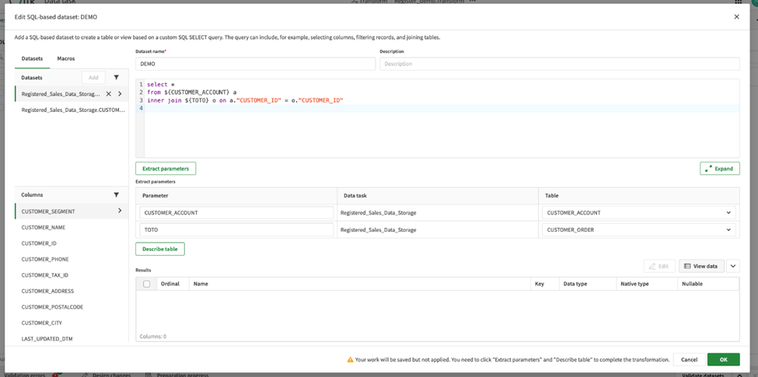Switch to the Macros tab
Image resolution: width=758 pixels, height=377 pixels.
pos(66,58)
